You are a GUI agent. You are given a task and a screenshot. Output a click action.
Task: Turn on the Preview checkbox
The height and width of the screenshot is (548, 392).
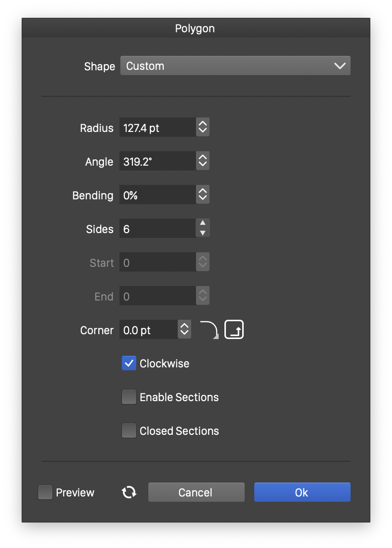point(45,492)
